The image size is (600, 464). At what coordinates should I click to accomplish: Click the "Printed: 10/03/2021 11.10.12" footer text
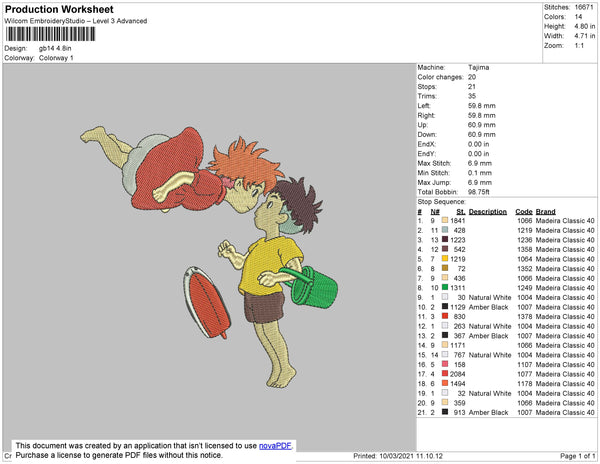point(398,456)
